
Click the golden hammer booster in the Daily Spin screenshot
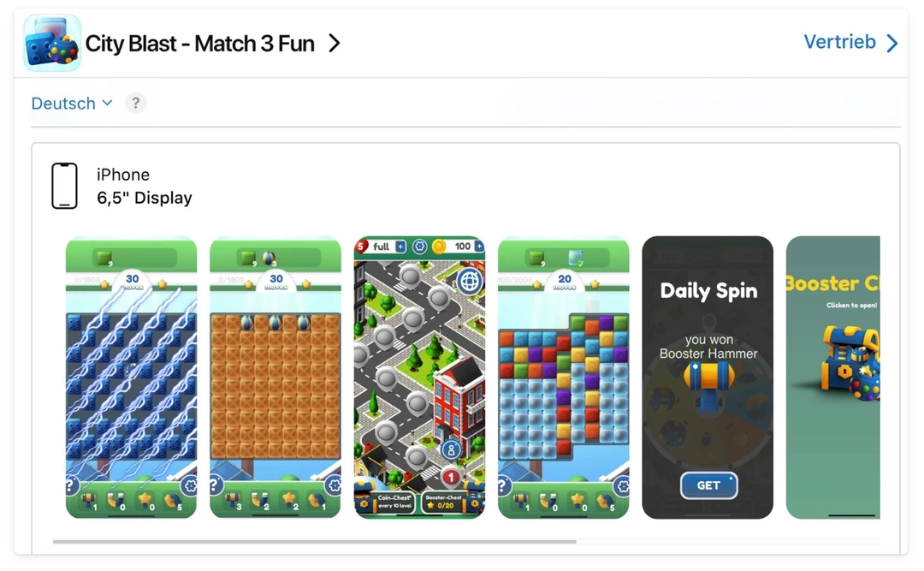[709, 384]
